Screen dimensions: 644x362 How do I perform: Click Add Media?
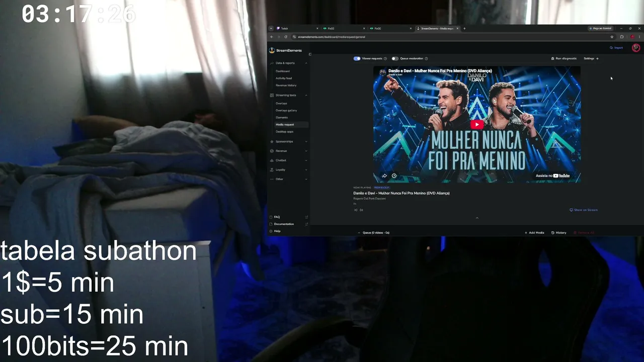(x=534, y=233)
